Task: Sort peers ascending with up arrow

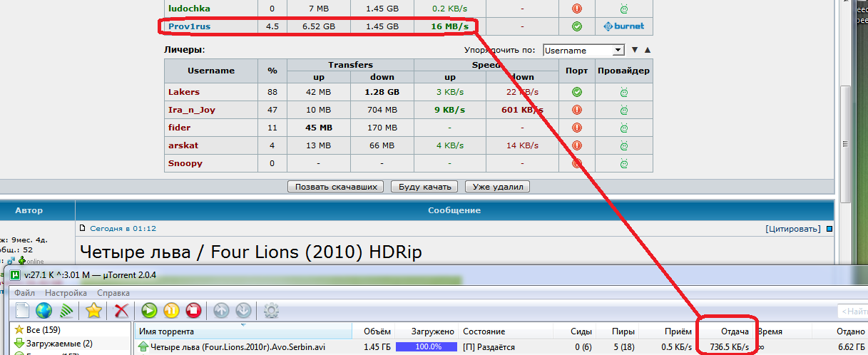Action: click(648, 51)
